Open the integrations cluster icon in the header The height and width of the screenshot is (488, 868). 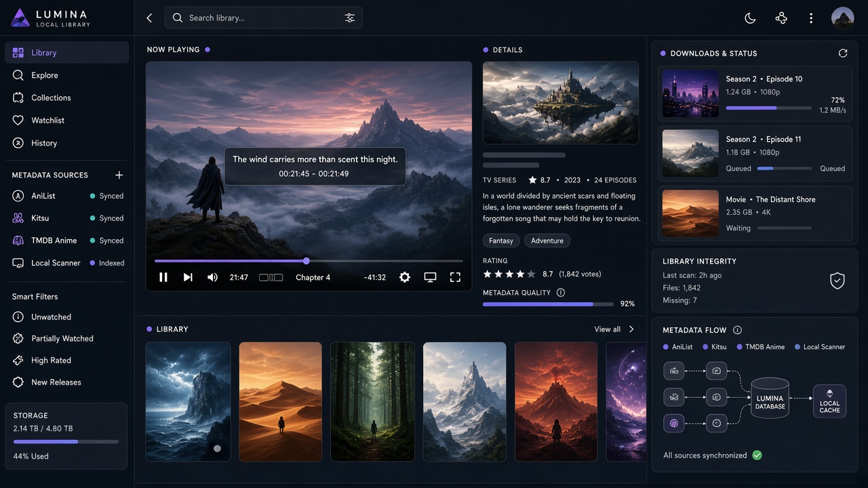tap(781, 18)
